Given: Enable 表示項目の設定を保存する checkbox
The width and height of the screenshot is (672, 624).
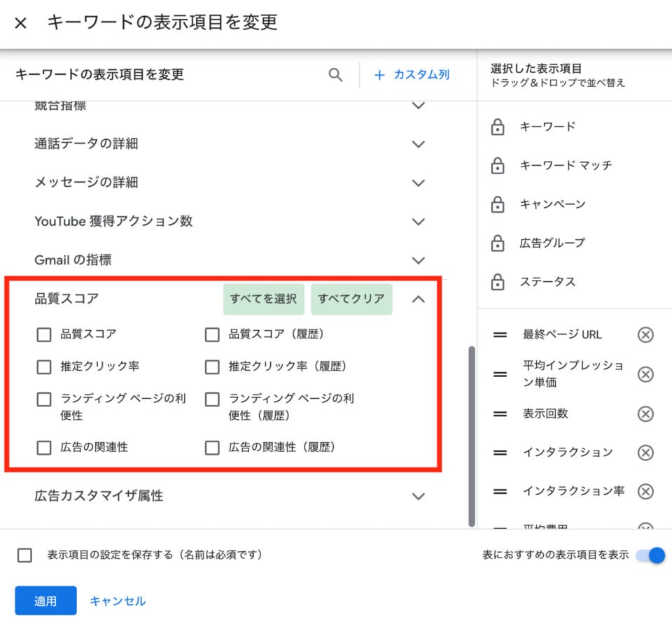Looking at the screenshot, I should (25, 555).
